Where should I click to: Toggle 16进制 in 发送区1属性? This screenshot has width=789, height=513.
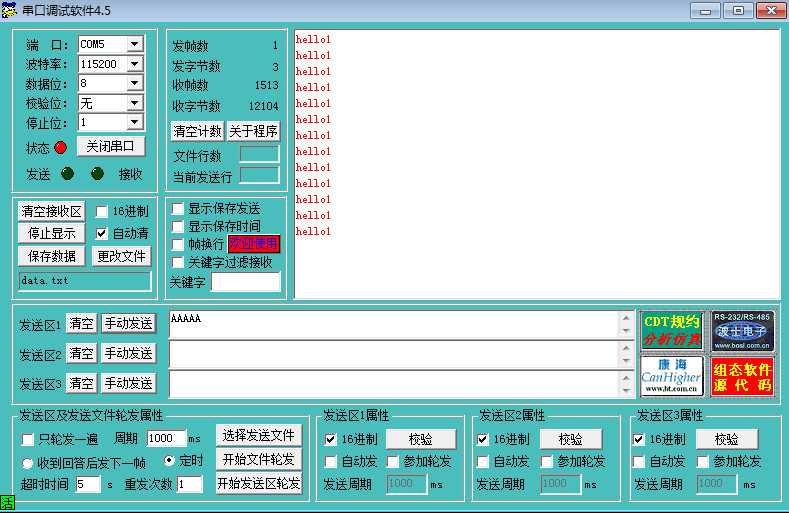pyautogui.click(x=331, y=439)
